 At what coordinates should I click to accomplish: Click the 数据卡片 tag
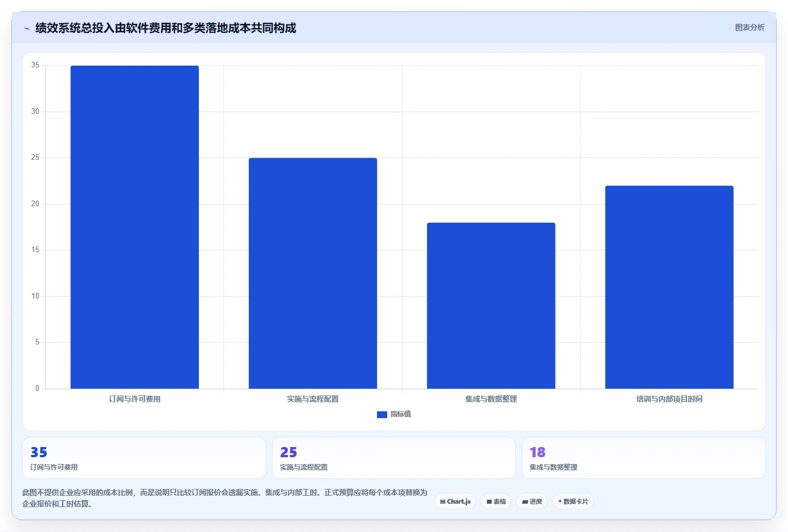(x=573, y=501)
